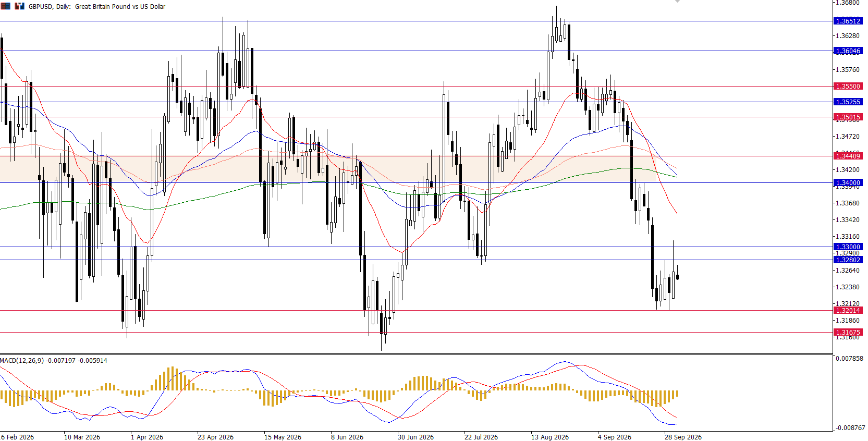
Task: Click the 1.34000 blue level label
Action: [x=848, y=183]
